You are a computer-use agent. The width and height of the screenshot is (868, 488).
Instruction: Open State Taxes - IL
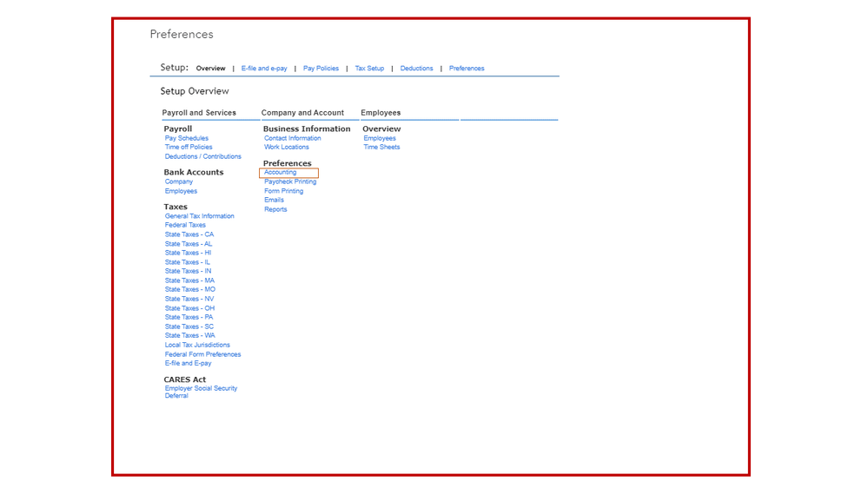(x=187, y=262)
